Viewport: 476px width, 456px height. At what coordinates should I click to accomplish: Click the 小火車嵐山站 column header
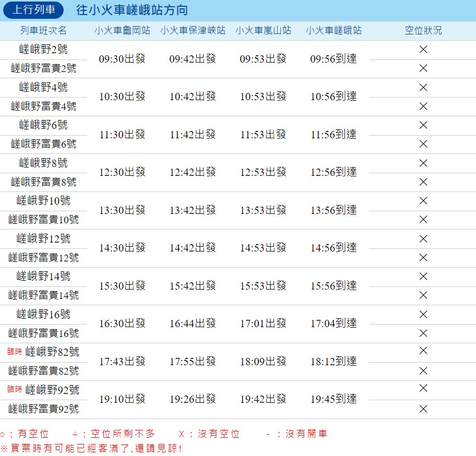pyautogui.click(x=263, y=30)
